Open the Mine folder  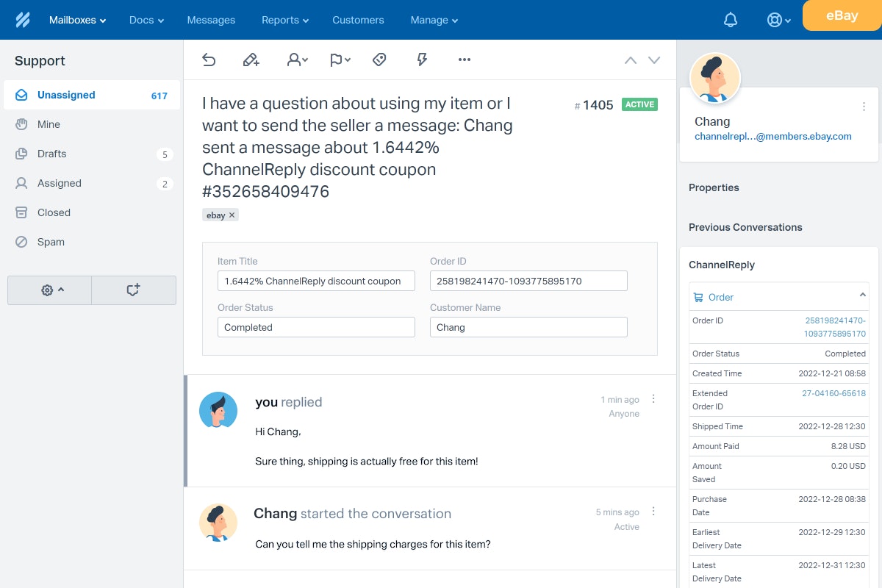pos(91,124)
